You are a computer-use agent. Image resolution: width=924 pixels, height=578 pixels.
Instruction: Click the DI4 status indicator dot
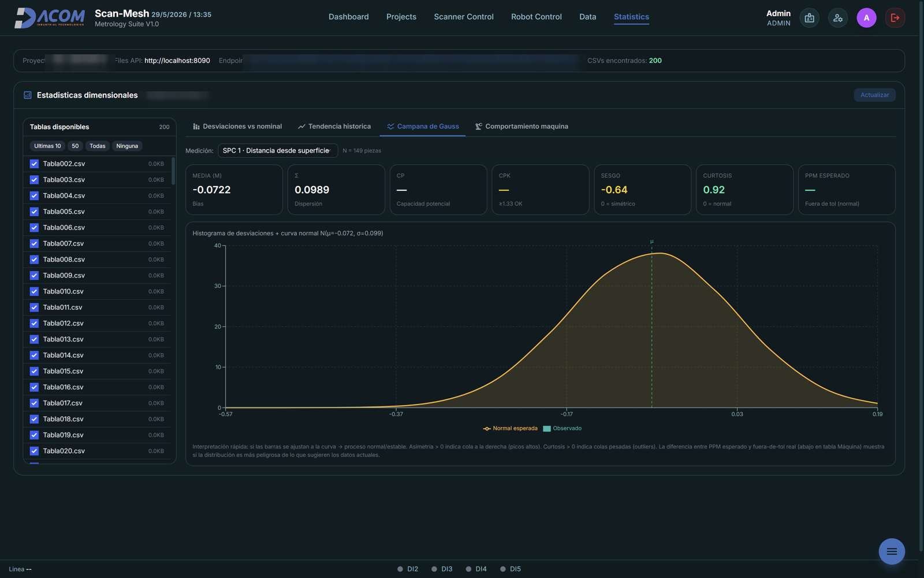click(x=468, y=569)
